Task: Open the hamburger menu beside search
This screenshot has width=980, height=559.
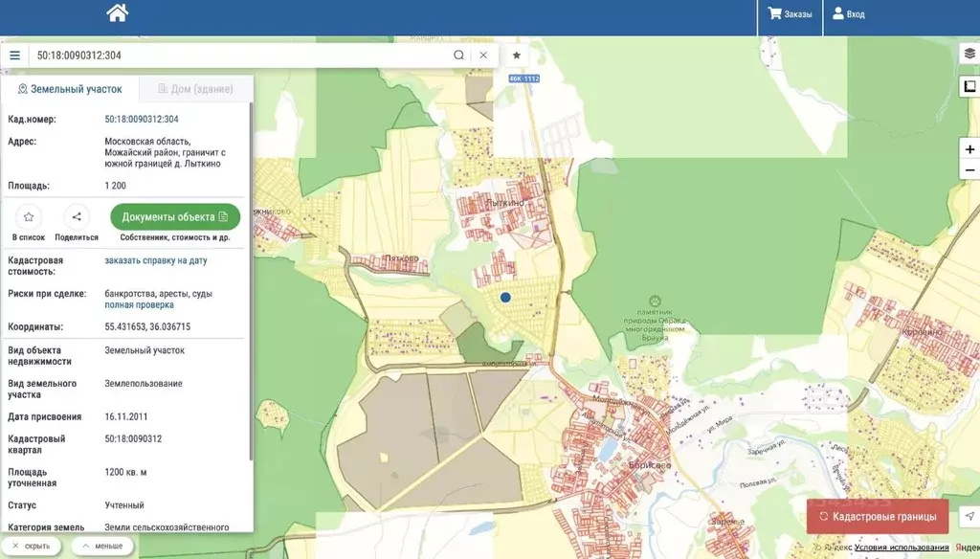Action: (14, 56)
